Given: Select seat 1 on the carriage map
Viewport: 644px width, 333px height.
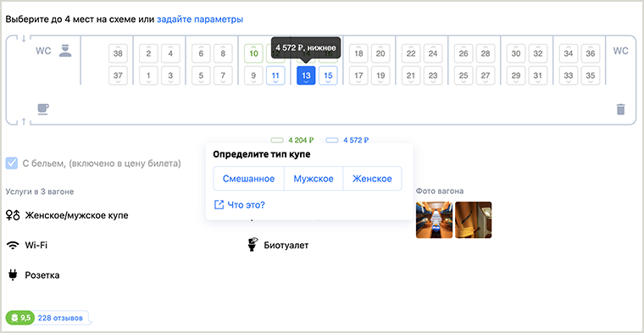Looking at the screenshot, I should (148, 75).
